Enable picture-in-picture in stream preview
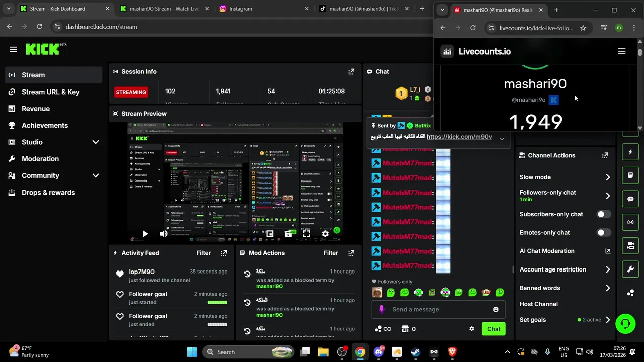 pyautogui.click(x=270, y=234)
